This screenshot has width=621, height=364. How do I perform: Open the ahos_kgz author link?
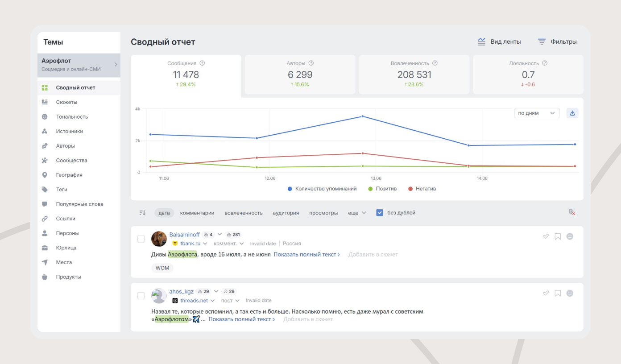point(182,291)
